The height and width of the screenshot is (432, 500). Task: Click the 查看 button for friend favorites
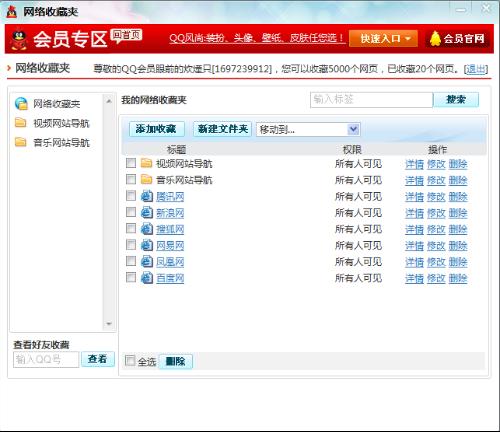click(97, 359)
